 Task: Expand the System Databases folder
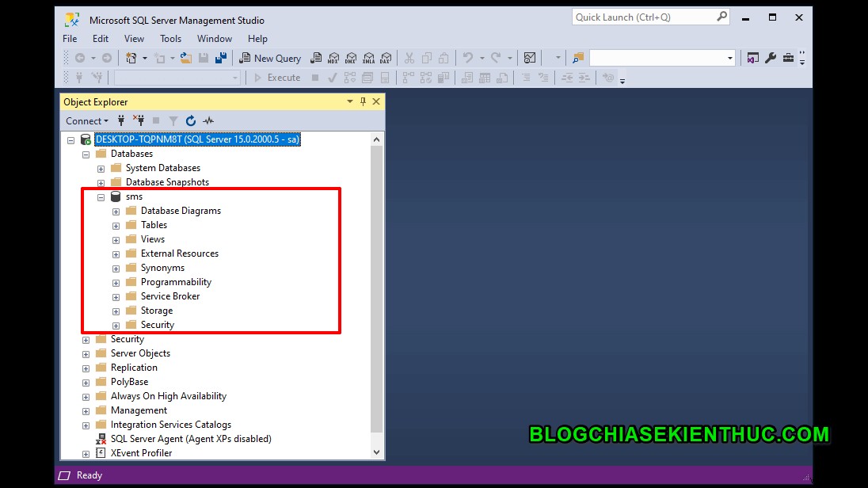pos(101,169)
